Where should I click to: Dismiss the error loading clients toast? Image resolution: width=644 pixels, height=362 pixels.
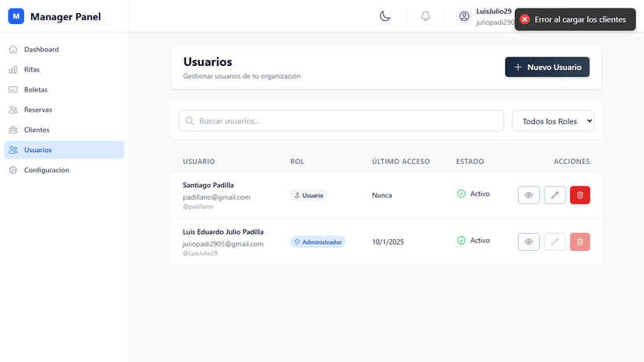pyautogui.click(x=525, y=19)
